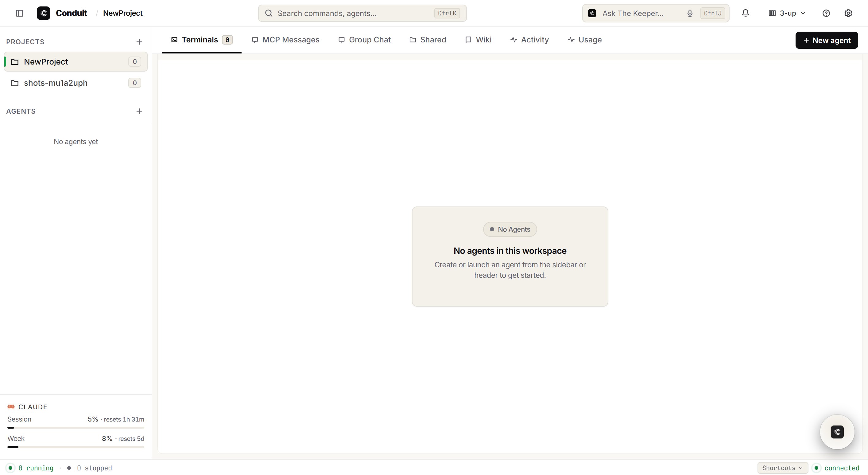
Task: Click the NewProject breadcrumb in the header
Action: 123,13
